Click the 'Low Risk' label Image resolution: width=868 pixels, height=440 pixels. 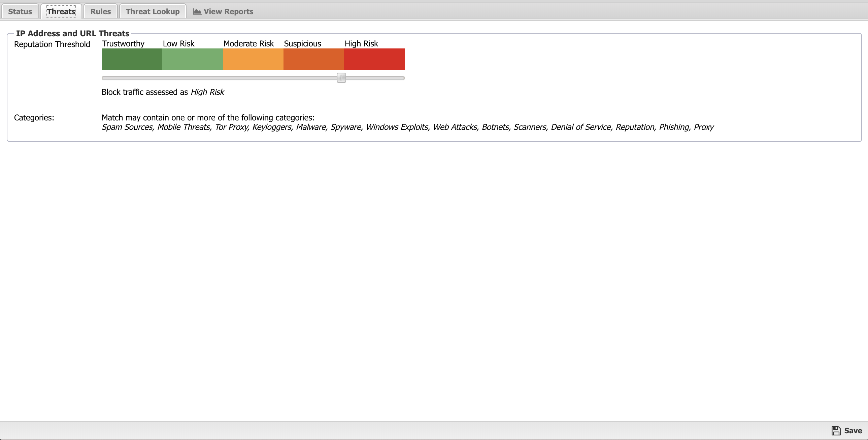coord(178,44)
